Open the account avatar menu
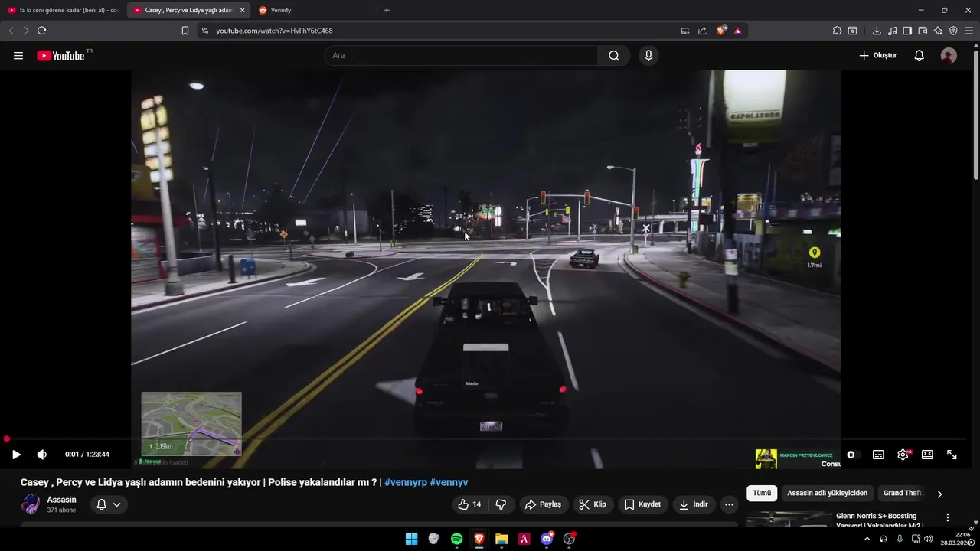This screenshot has height=551, width=980. [x=949, y=56]
